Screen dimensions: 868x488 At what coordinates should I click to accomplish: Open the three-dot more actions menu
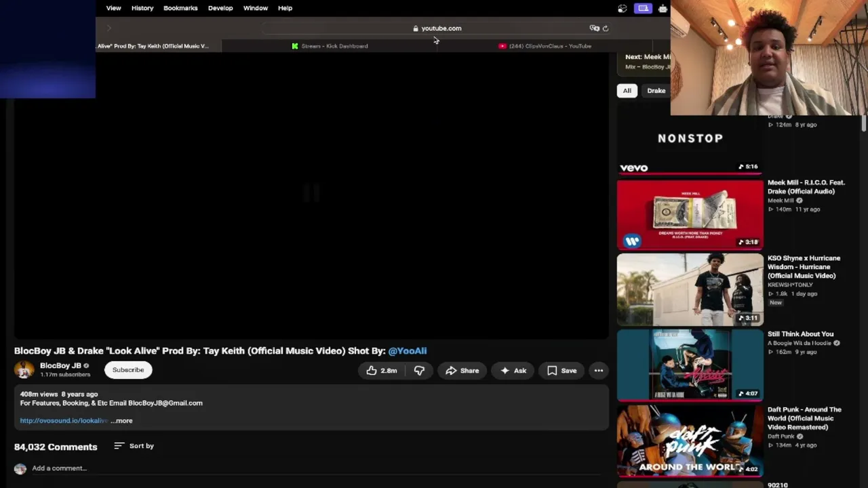pos(599,371)
